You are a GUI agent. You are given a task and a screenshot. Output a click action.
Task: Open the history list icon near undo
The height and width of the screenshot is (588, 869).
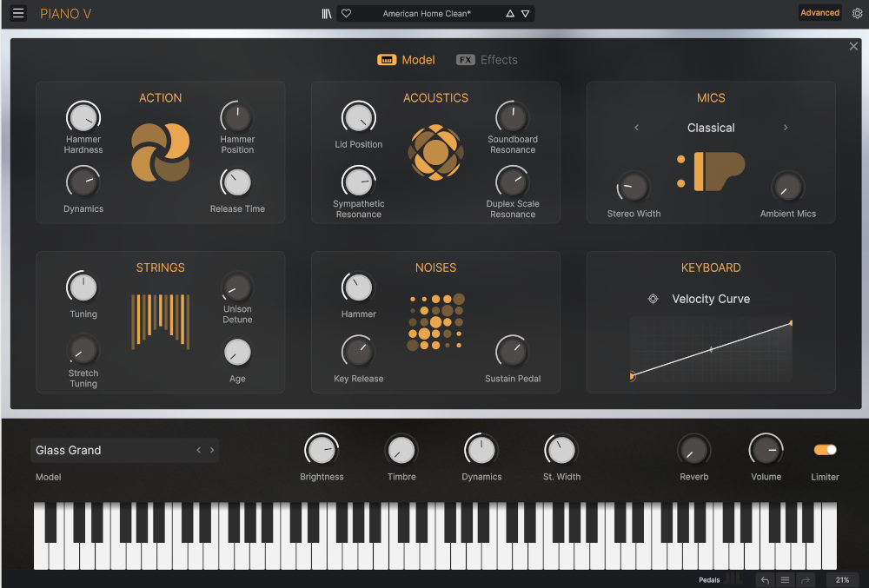784,579
